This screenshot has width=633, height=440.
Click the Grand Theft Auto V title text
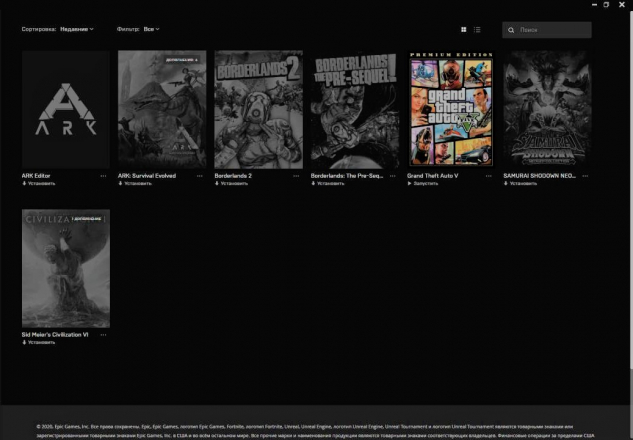[432, 176]
